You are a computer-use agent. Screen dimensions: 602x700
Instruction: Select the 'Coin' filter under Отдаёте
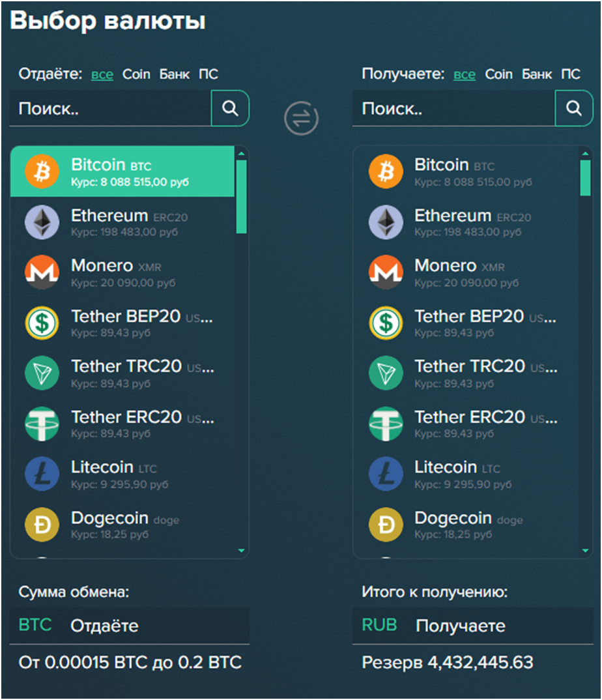tap(136, 74)
